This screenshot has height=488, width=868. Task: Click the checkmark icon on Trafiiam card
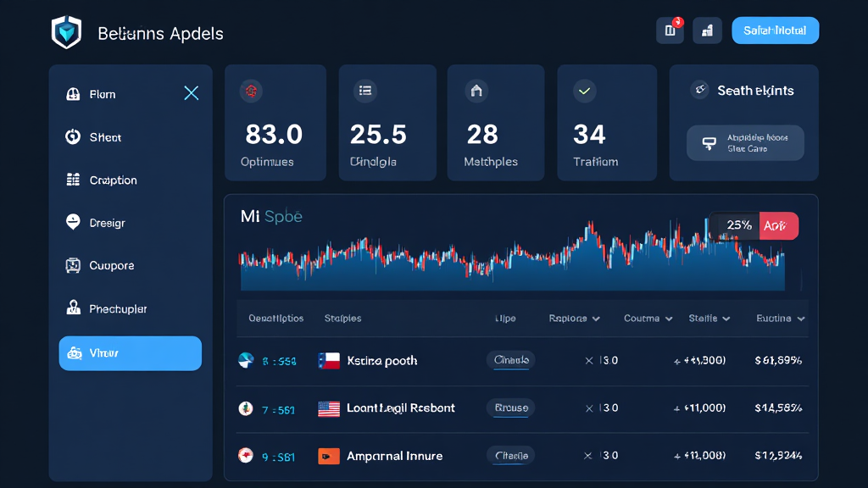(x=584, y=91)
